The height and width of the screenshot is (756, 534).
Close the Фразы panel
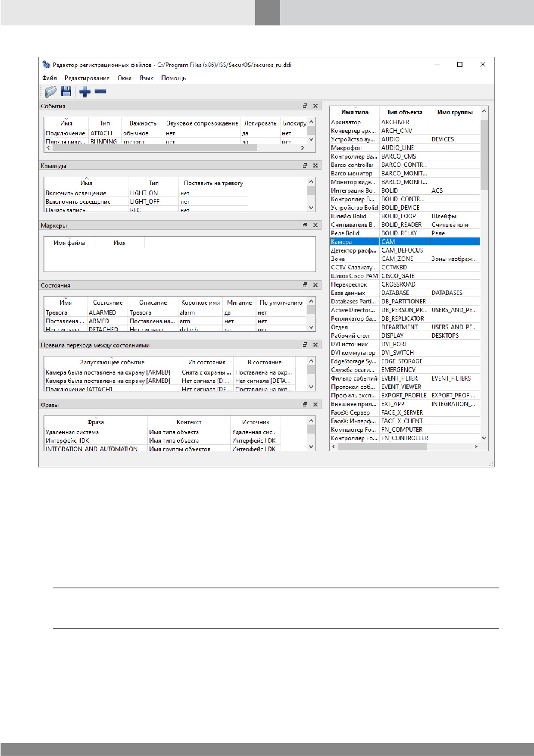click(315, 404)
